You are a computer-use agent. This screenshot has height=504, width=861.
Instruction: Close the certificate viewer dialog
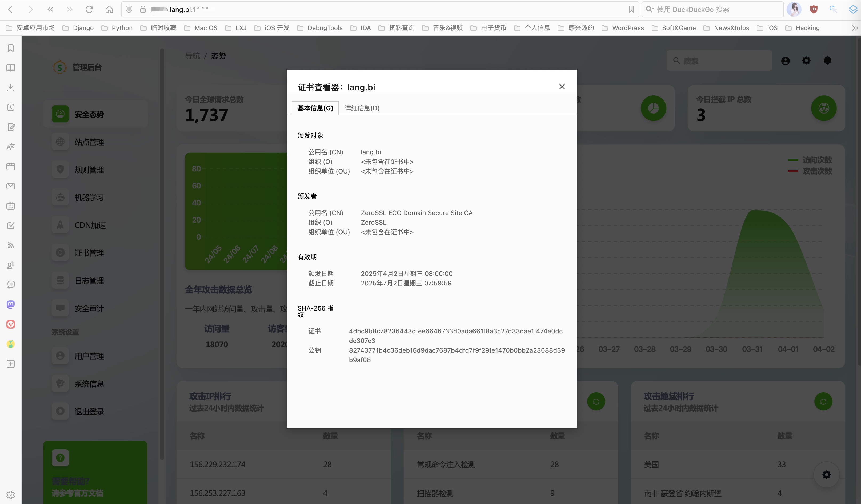pyautogui.click(x=562, y=87)
